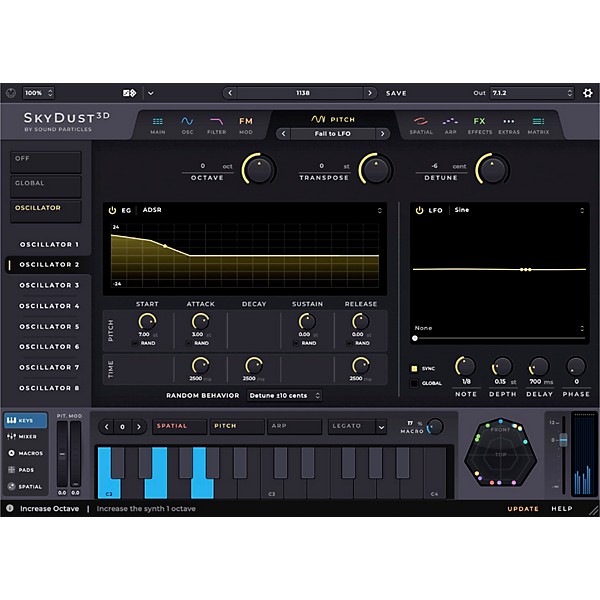Select OSCILLATOR 1
The height and width of the screenshot is (600, 600).
[49, 245]
